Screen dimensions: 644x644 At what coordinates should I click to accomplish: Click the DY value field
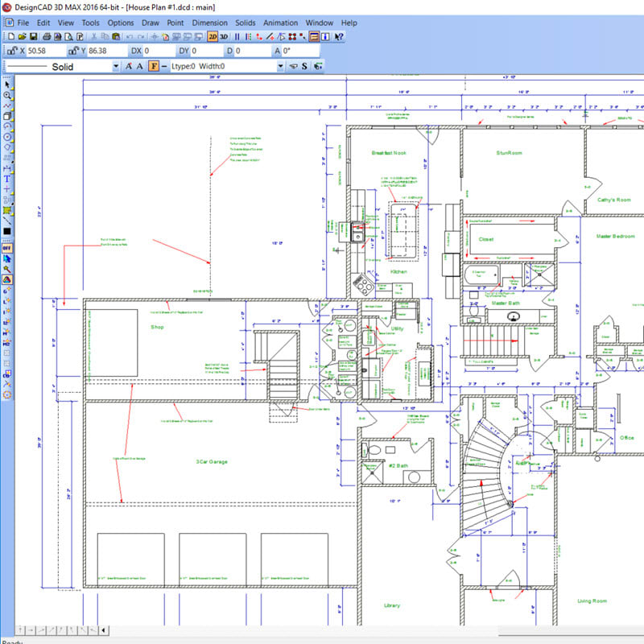[206, 51]
